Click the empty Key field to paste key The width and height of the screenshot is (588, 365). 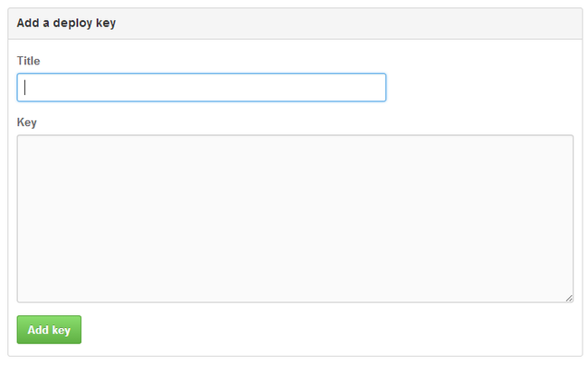point(295,218)
